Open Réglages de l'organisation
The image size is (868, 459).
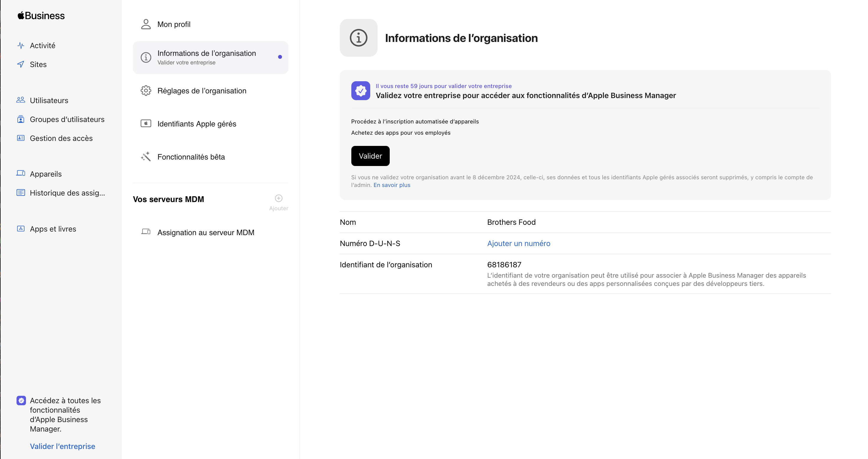tap(211, 91)
